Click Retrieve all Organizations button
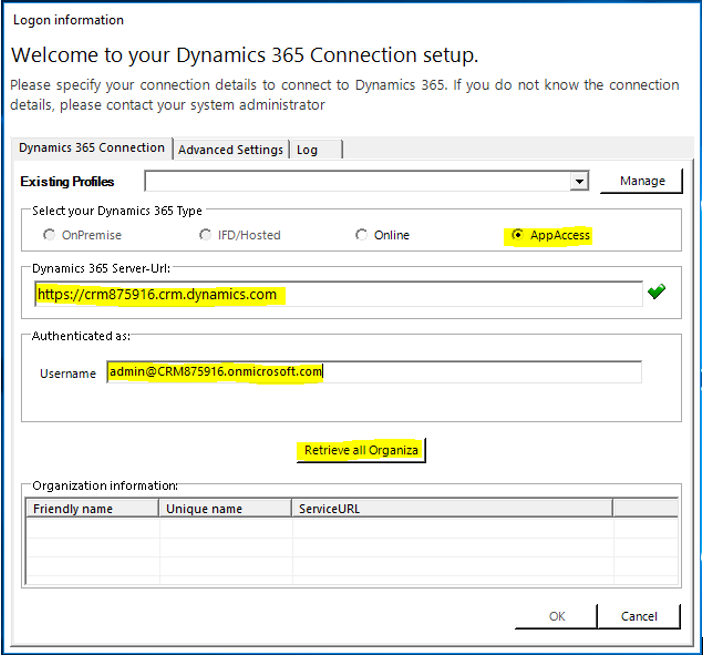Image resolution: width=703 pixels, height=656 pixels. pos(361,450)
